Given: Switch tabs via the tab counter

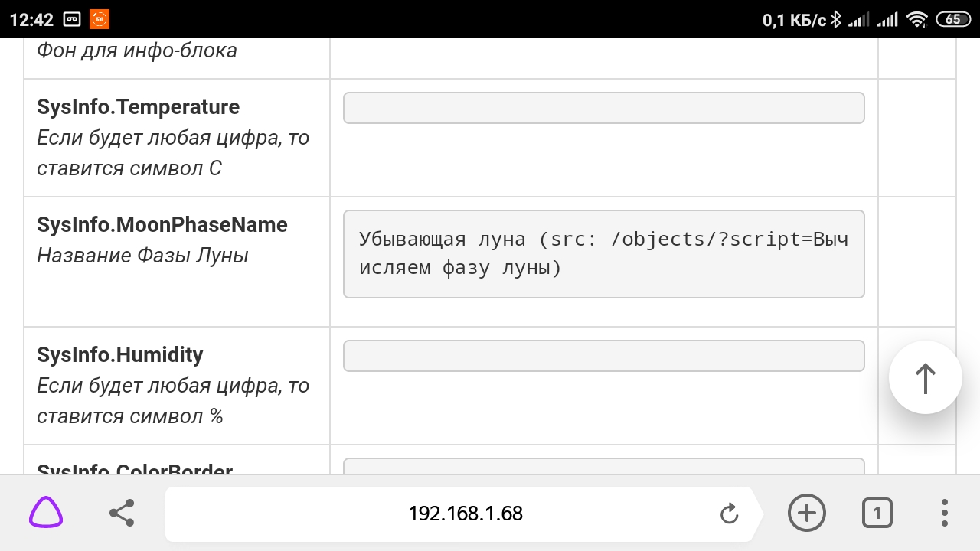Looking at the screenshot, I should [877, 513].
